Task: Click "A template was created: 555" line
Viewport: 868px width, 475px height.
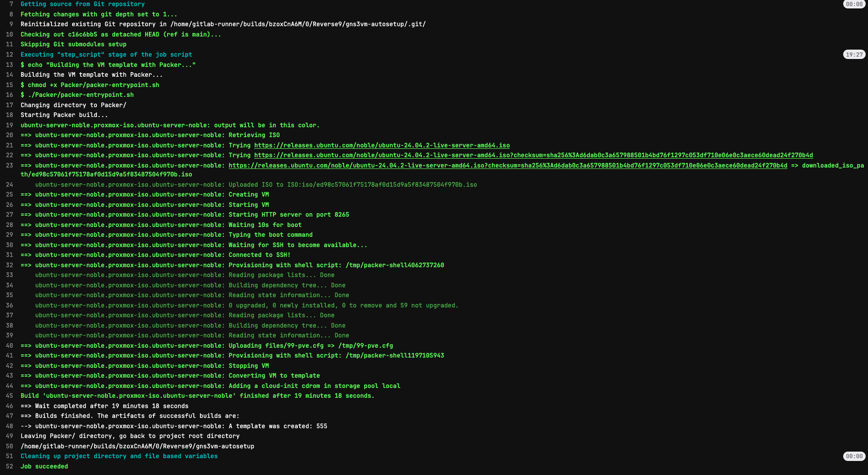Action: [174, 426]
